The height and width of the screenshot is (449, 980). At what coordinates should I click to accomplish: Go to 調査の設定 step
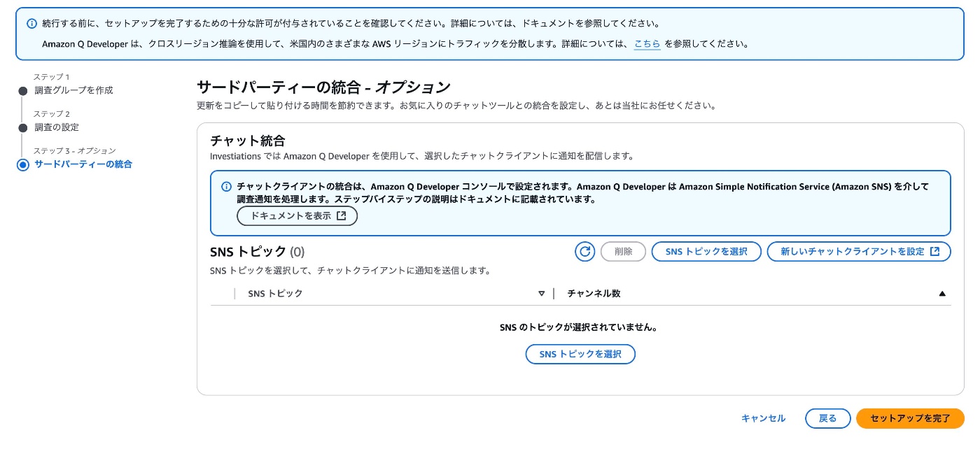click(x=57, y=127)
